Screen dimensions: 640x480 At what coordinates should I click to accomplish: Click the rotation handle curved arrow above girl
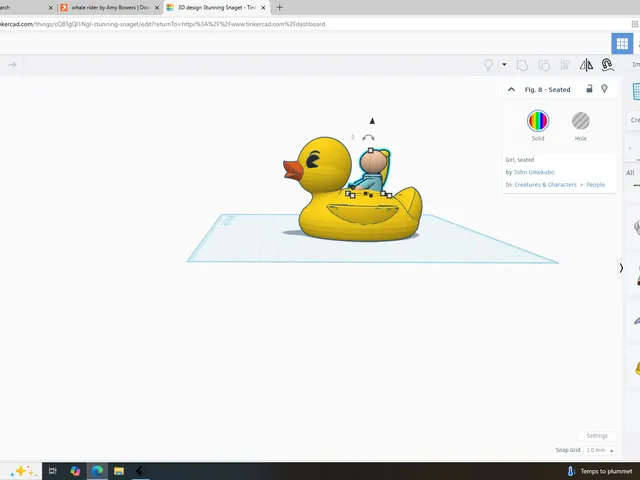point(368,138)
